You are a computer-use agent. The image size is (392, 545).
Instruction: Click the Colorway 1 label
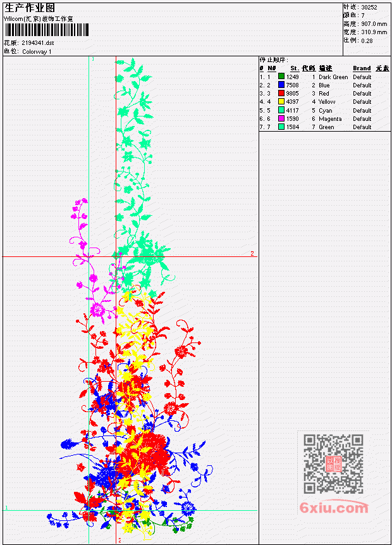pyautogui.click(x=37, y=52)
